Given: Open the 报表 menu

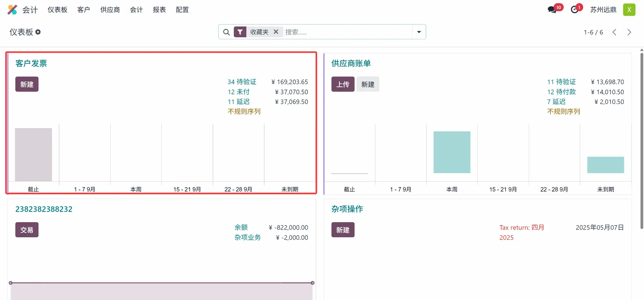Looking at the screenshot, I should point(159,10).
